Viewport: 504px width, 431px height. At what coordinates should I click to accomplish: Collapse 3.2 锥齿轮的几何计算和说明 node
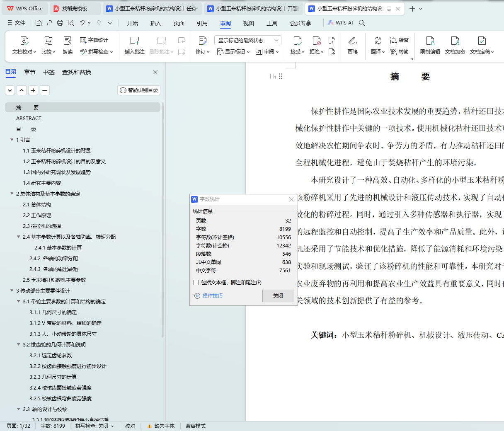(x=19, y=344)
